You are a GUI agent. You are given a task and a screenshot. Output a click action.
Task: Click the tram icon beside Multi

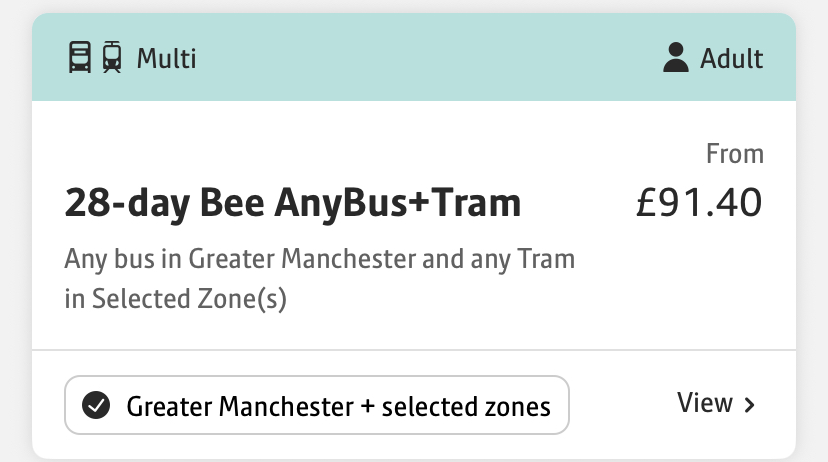point(112,57)
